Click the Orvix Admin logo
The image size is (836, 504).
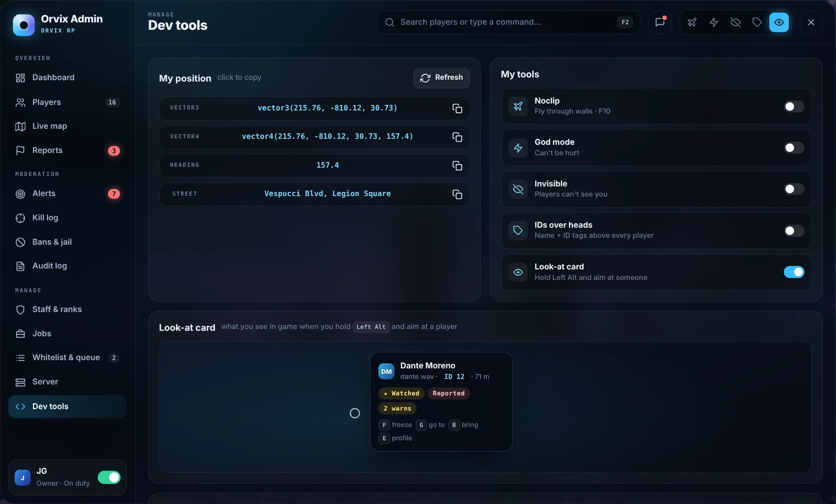24,25
